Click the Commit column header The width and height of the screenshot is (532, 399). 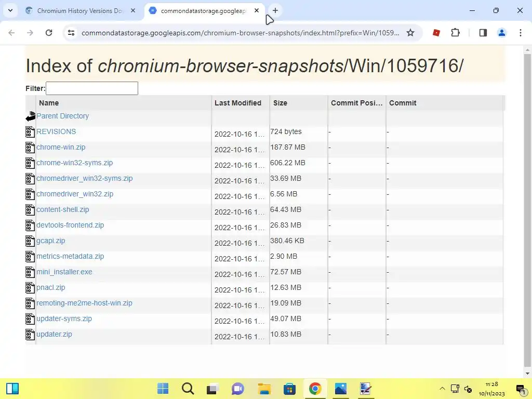point(445,103)
